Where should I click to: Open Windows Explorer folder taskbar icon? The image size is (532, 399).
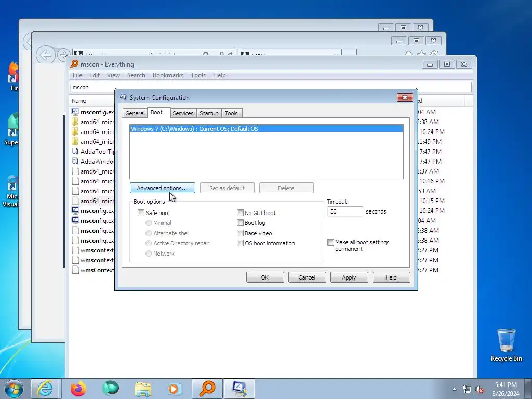[143, 389]
